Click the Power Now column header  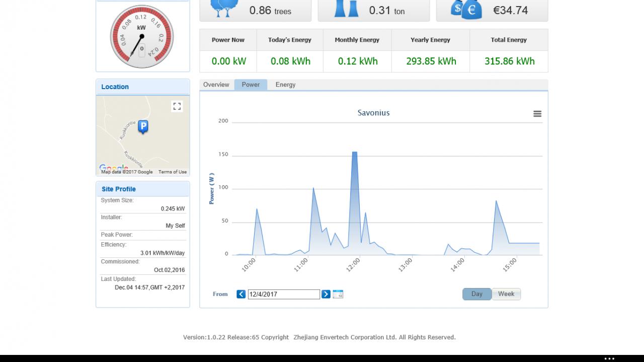[228, 40]
